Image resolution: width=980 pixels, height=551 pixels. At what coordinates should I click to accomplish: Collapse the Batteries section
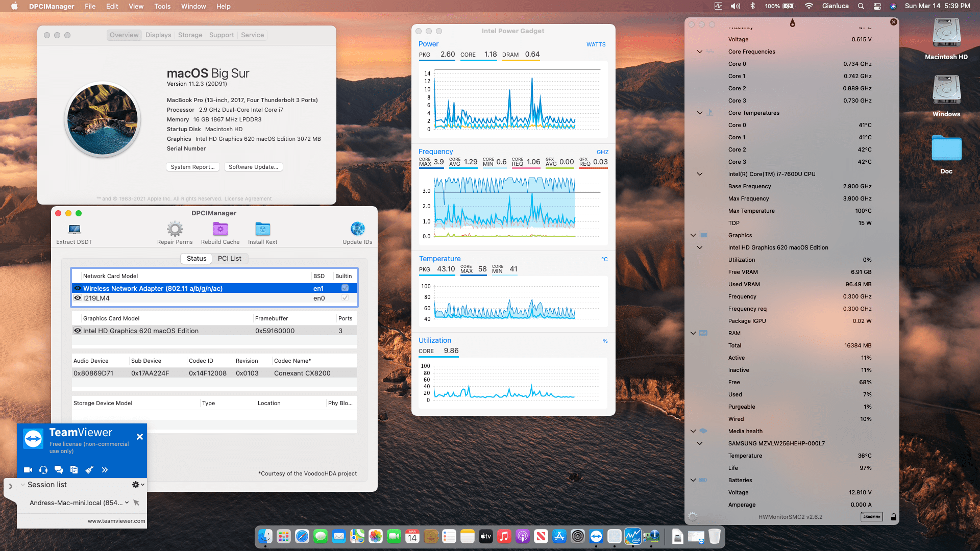coord(693,480)
